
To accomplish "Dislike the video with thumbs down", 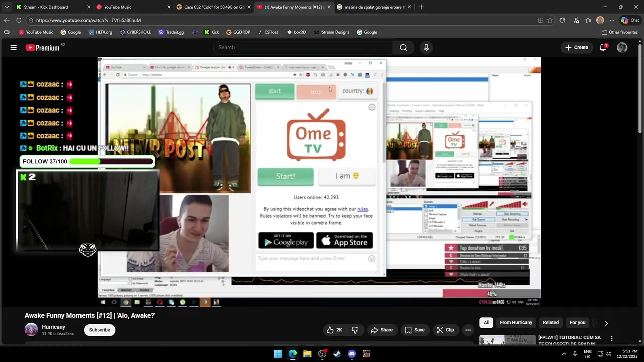I will [355, 330].
